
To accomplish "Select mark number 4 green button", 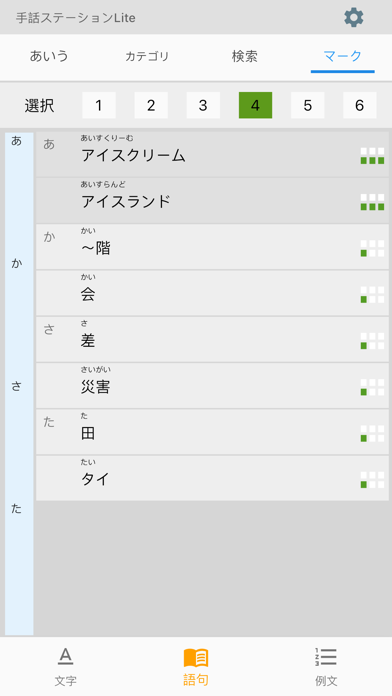I will [x=255, y=105].
